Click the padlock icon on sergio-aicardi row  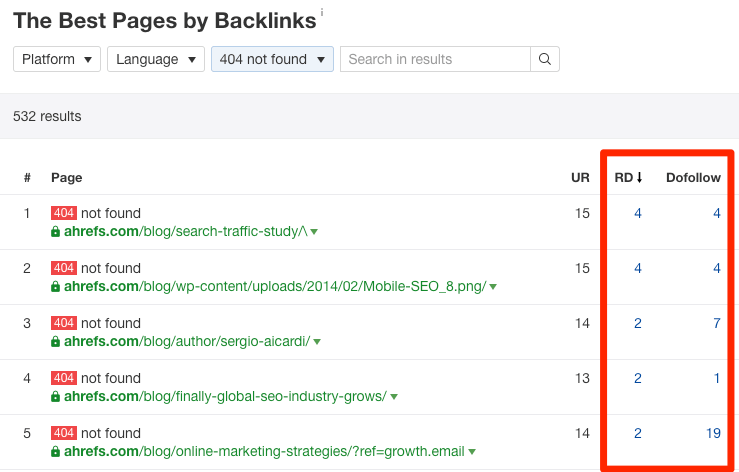point(56,341)
